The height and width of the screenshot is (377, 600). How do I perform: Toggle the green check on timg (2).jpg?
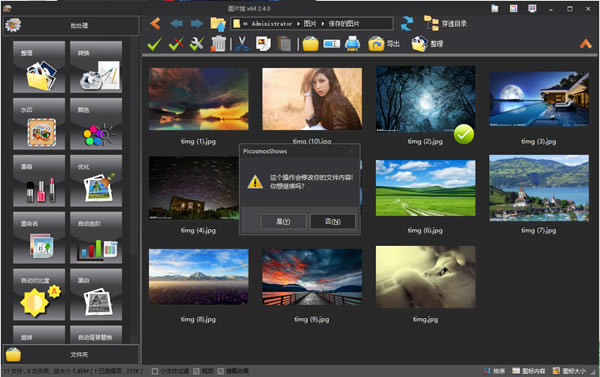464,134
